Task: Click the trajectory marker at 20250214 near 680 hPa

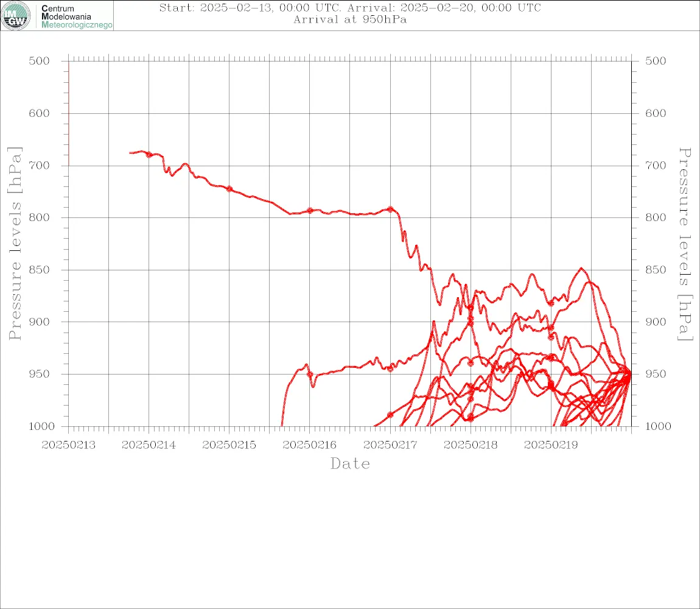Action: 149,155
